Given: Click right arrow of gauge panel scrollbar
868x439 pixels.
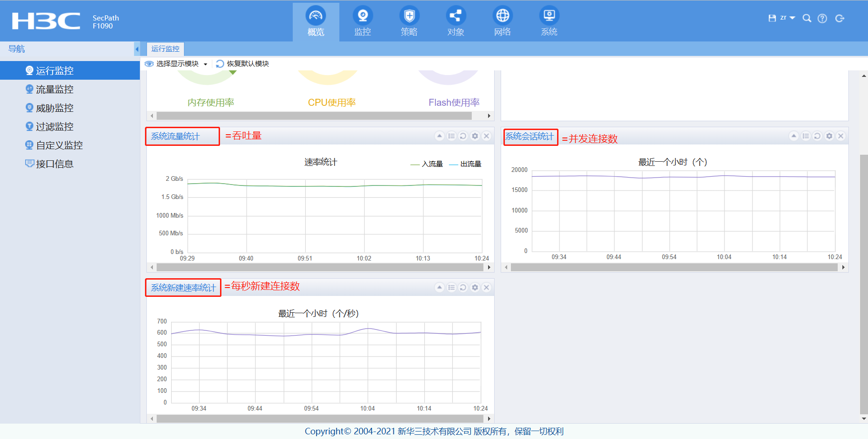Looking at the screenshot, I should click(x=489, y=116).
